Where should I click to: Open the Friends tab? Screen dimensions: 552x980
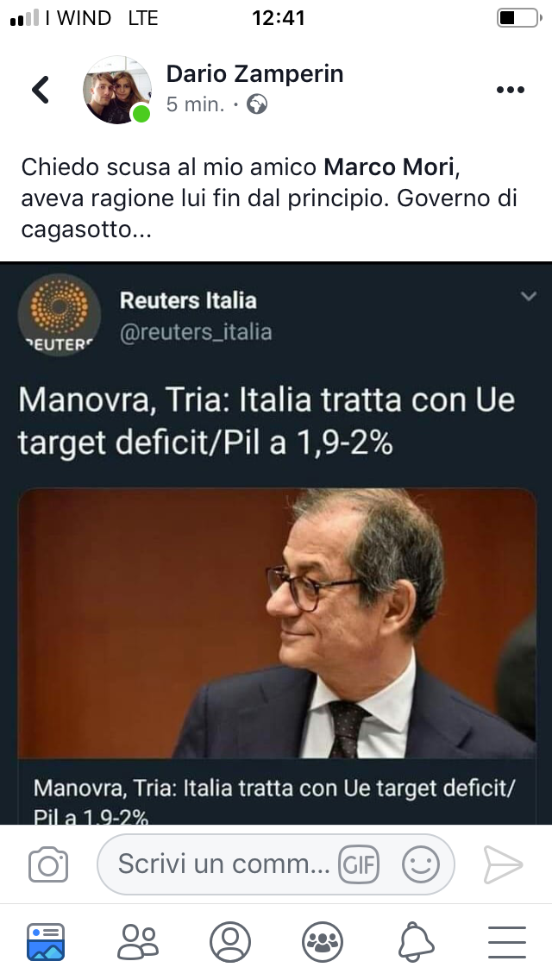137,942
